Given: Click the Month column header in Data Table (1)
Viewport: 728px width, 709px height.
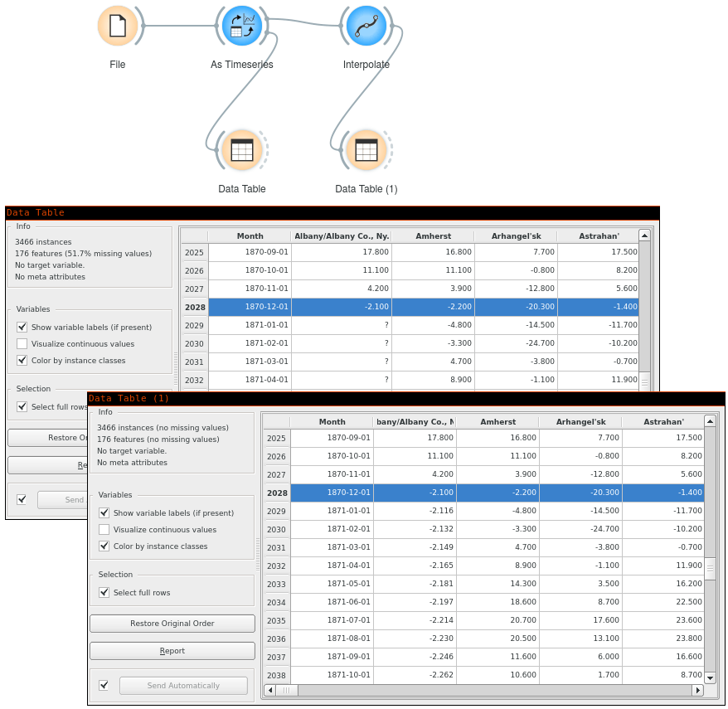Looking at the screenshot, I should [332, 421].
